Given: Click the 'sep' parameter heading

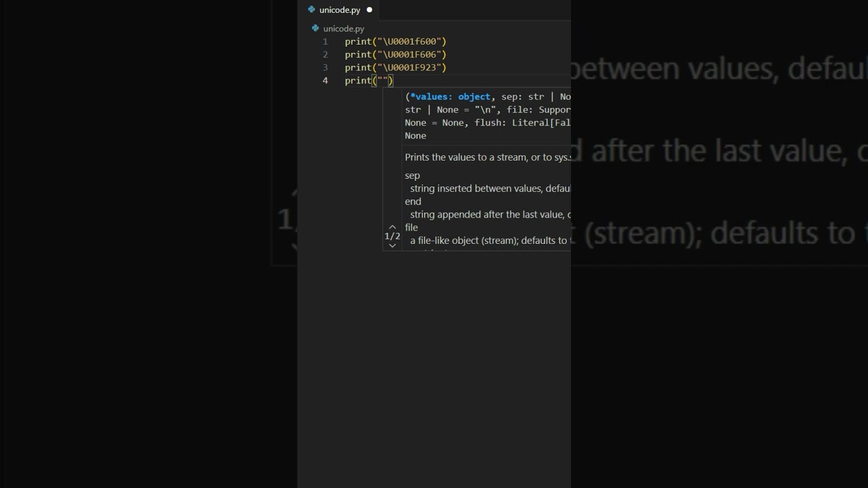Looking at the screenshot, I should (412, 176).
